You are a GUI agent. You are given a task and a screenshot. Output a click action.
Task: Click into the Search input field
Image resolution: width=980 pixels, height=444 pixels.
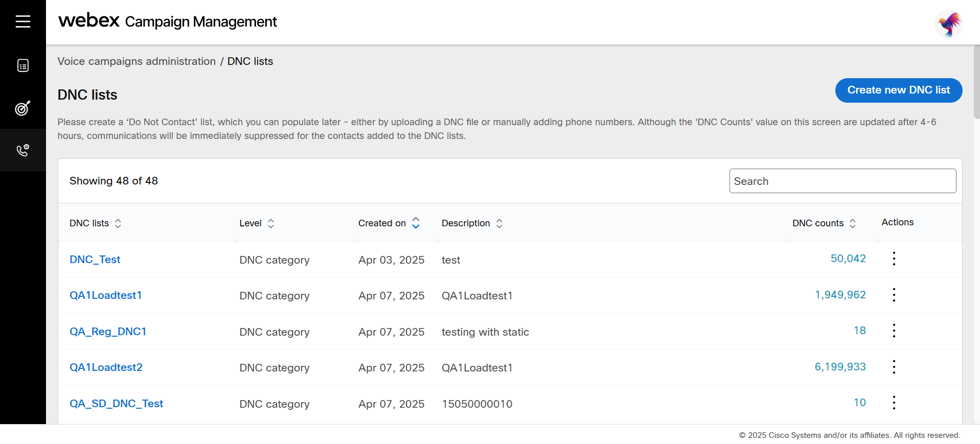tap(842, 181)
